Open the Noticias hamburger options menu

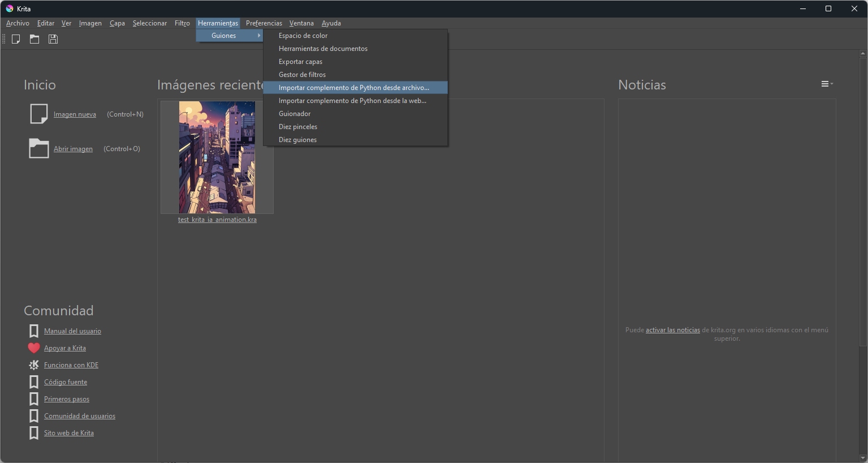[827, 84]
